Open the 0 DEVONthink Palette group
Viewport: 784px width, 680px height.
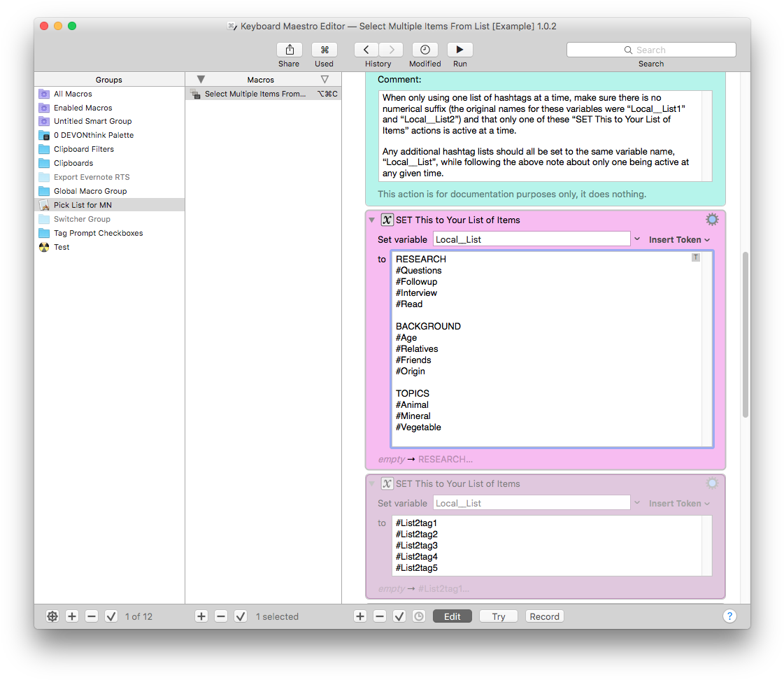[110, 136]
